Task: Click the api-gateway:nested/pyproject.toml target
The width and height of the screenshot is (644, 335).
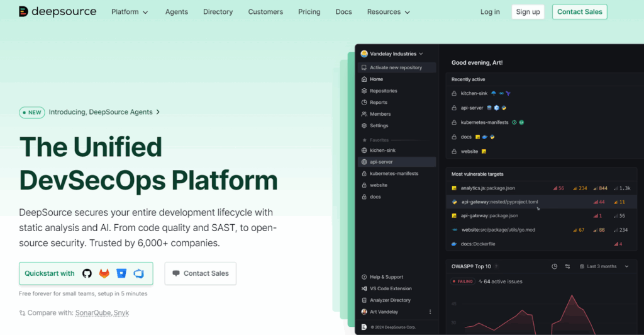Action: (x=541, y=202)
